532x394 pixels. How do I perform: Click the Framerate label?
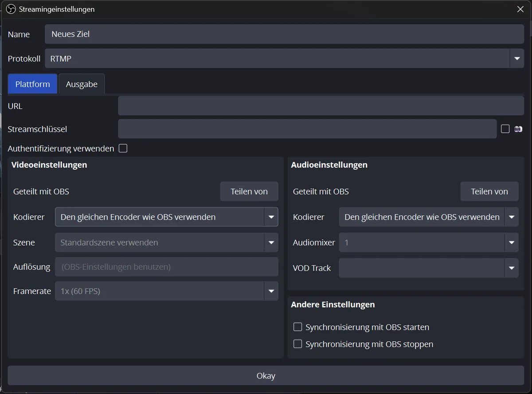pyautogui.click(x=32, y=291)
